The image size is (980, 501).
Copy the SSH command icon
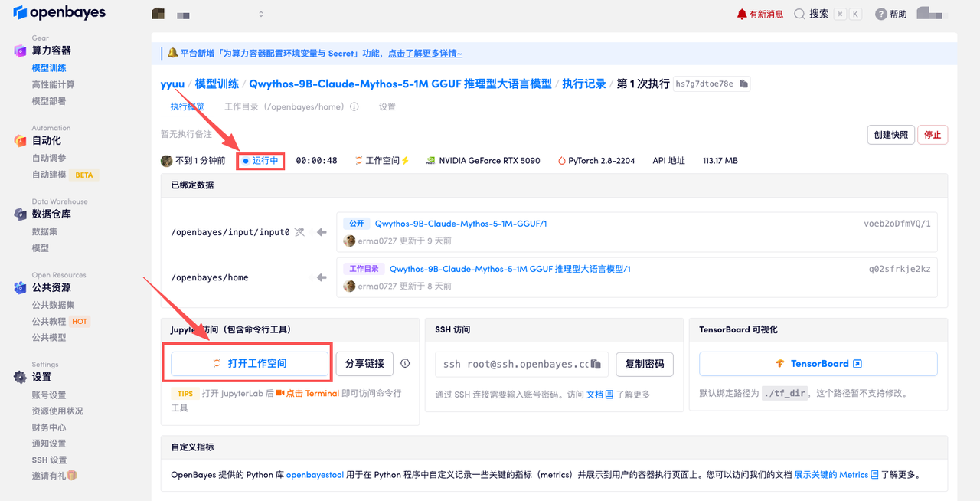[596, 364]
